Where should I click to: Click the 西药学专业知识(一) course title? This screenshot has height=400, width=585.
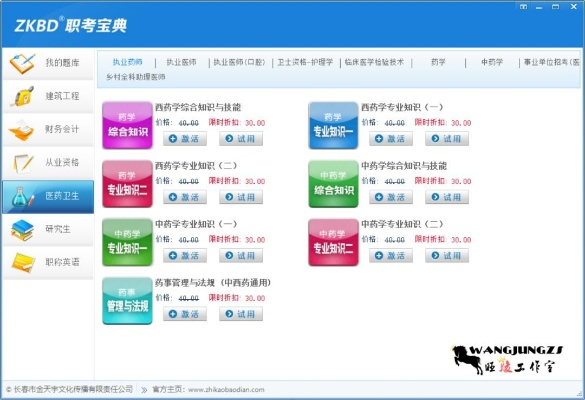402,107
